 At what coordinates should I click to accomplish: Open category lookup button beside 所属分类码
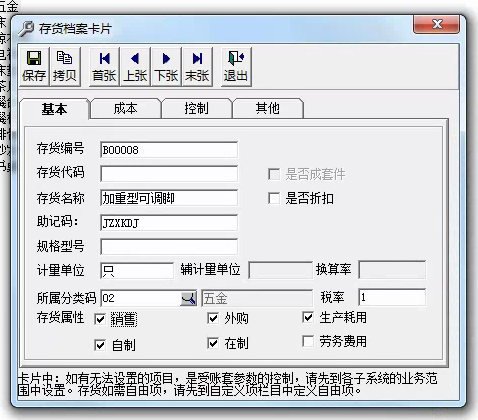(x=188, y=298)
